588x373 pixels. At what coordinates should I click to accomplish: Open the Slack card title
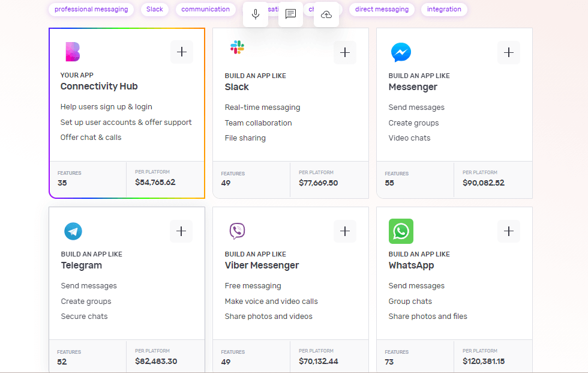[x=236, y=87]
